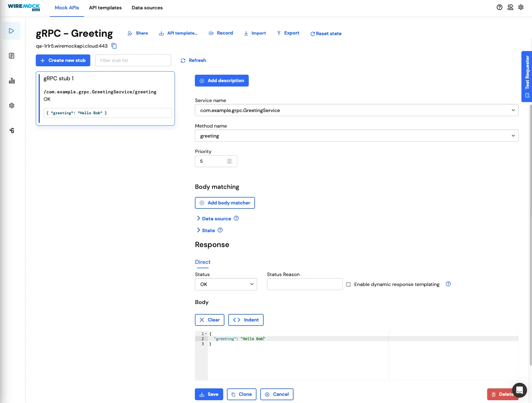This screenshot has height=403, width=532.
Task: Open the Service name dropdown
Action: pos(356,110)
